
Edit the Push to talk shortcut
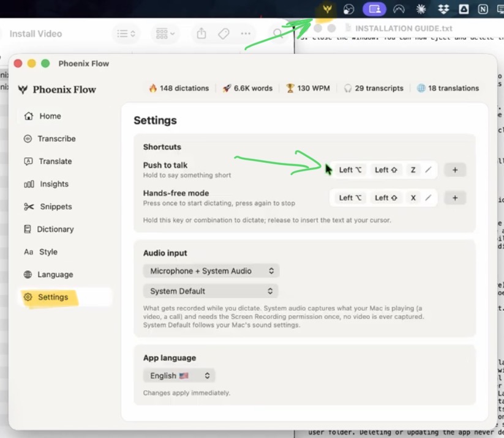pyautogui.click(x=428, y=170)
